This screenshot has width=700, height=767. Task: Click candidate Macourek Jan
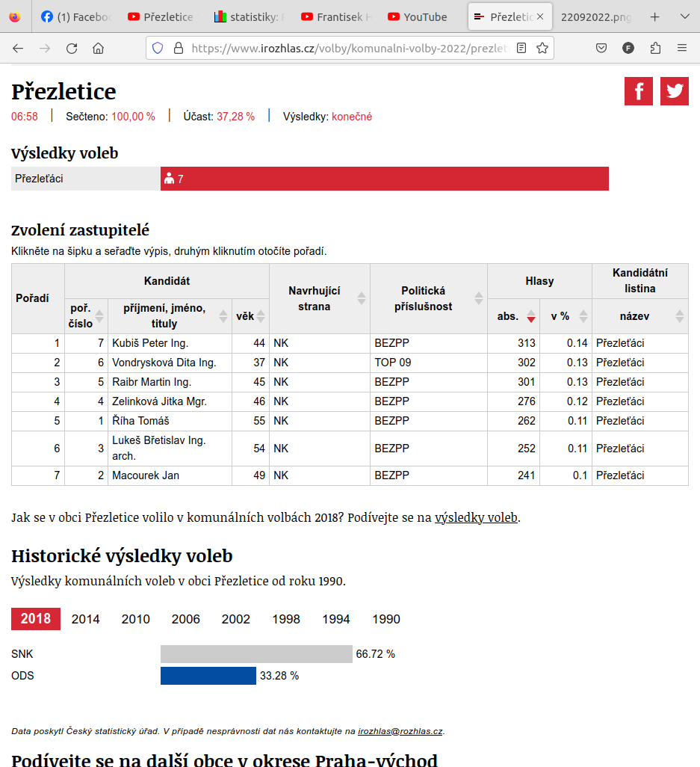(146, 475)
